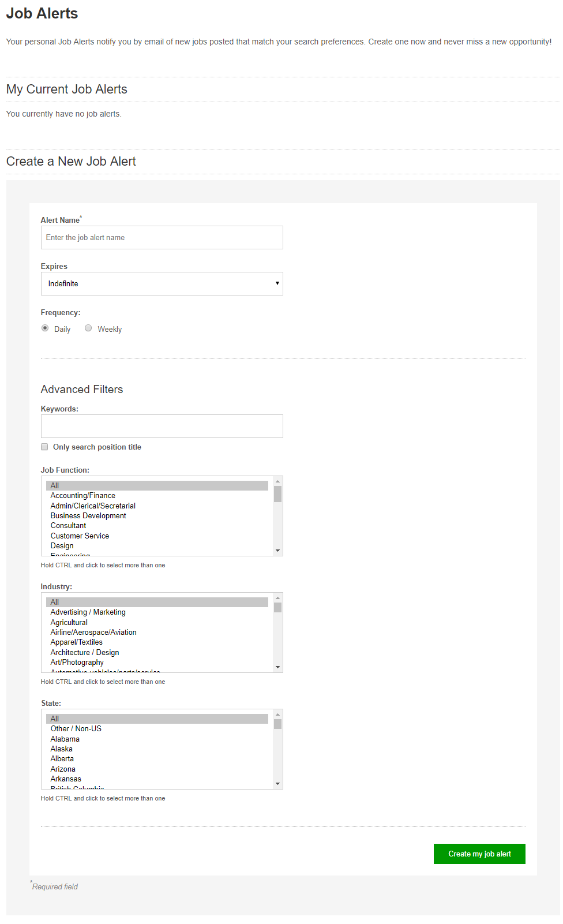Screen dimensions: 563x924
Task: Click the Industry list up scroll arrow
Action: (278, 597)
